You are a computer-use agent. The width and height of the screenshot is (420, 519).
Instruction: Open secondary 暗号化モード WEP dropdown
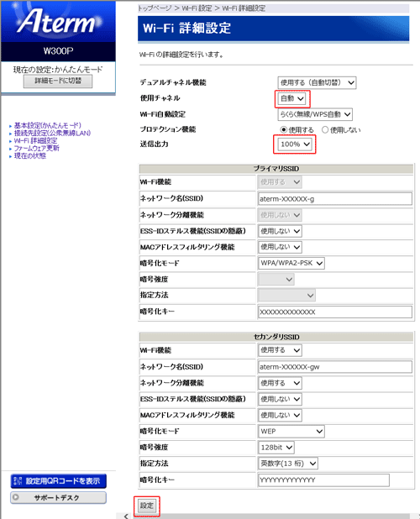[291, 432]
